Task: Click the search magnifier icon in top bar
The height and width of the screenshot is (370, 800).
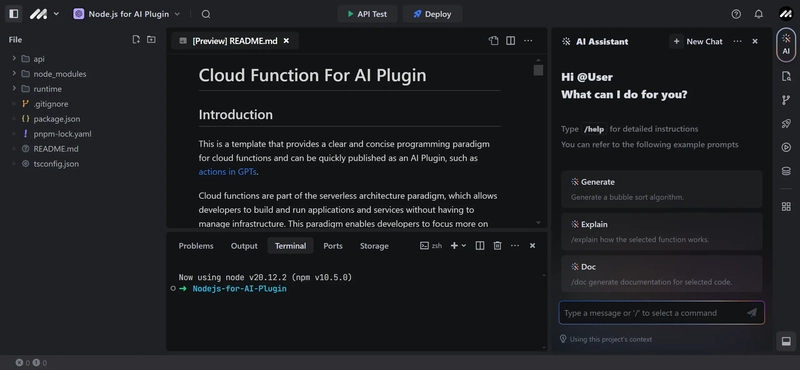Action: (x=206, y=14)
